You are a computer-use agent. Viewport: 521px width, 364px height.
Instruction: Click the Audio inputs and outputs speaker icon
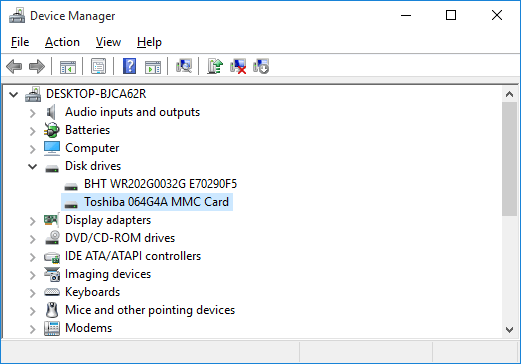(x=52, y=112)
